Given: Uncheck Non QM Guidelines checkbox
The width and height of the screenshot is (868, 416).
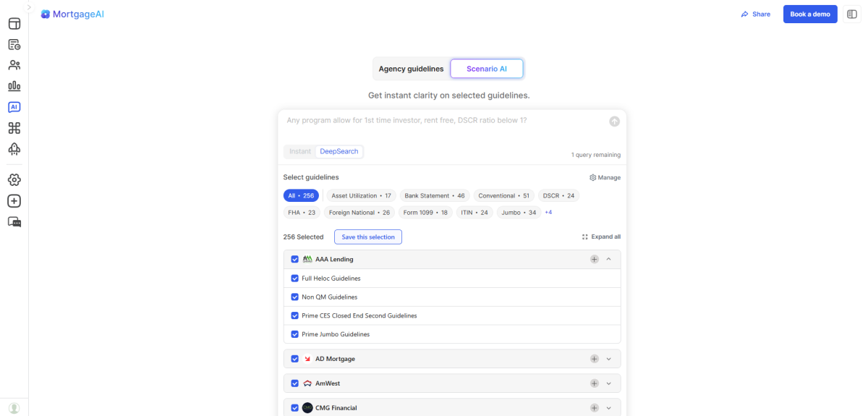Looking at the screenshot, I should [294, 297].
